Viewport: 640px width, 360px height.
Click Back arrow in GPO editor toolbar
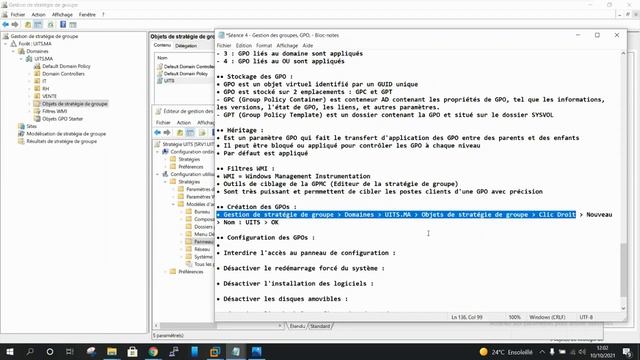158,132
